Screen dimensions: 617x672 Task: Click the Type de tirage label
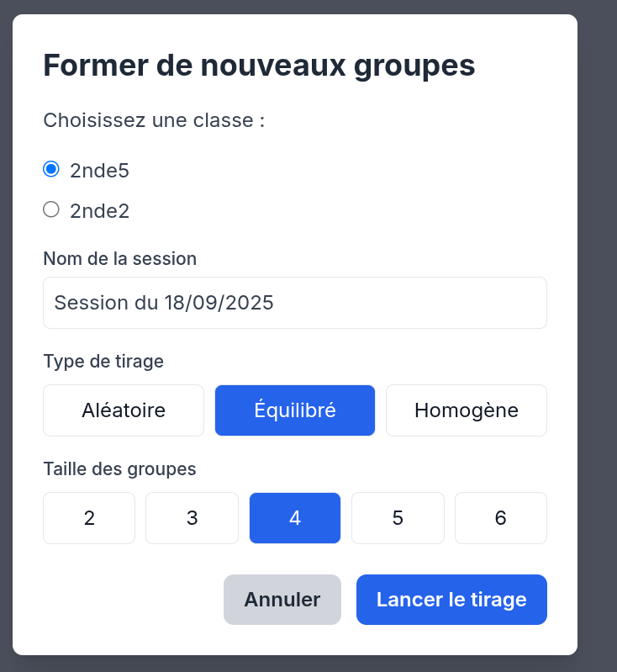[x=103, y=362]
